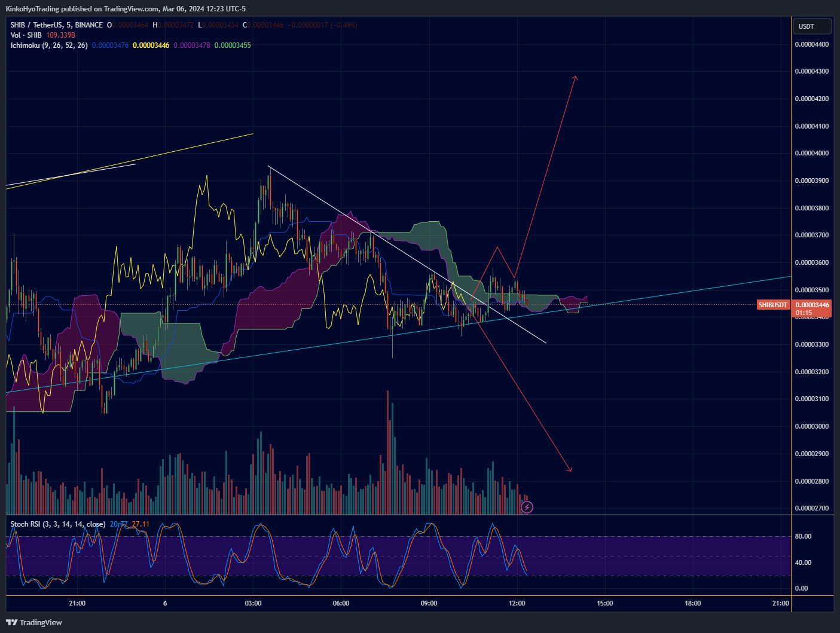Click the TradingView logo at bottom
This screenshot has height=633, width=840.
pos(34,622)
